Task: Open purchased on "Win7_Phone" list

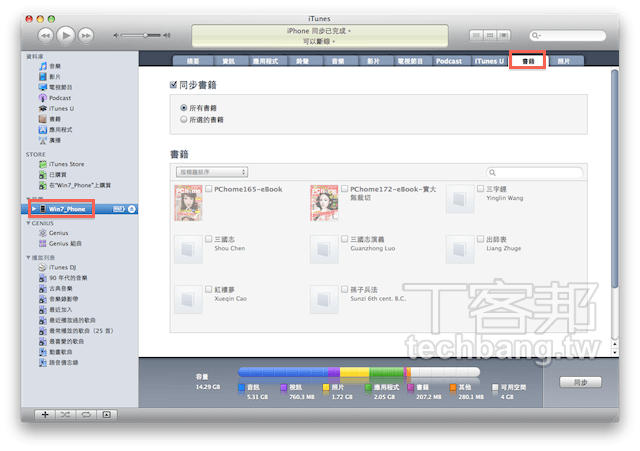Action: [x=75, y=185]
